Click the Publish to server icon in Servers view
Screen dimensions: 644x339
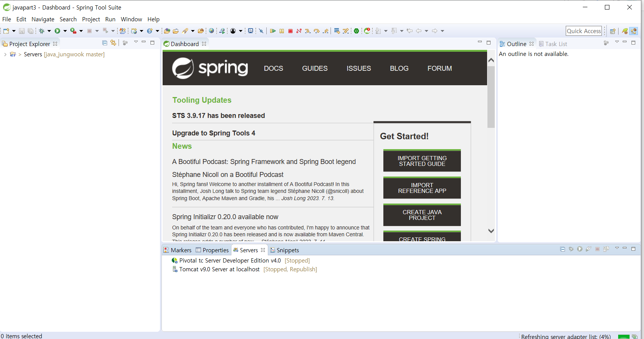click(x=606, y=249)
